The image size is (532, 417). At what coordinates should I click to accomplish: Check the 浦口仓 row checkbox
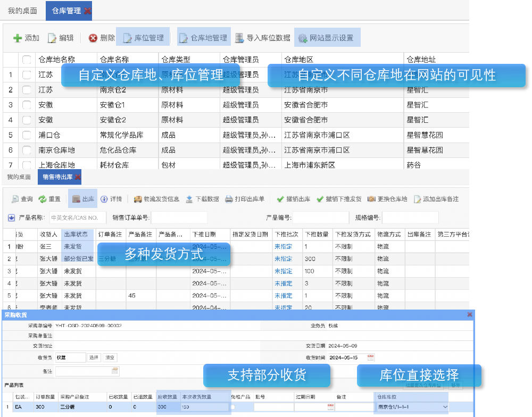27,135
